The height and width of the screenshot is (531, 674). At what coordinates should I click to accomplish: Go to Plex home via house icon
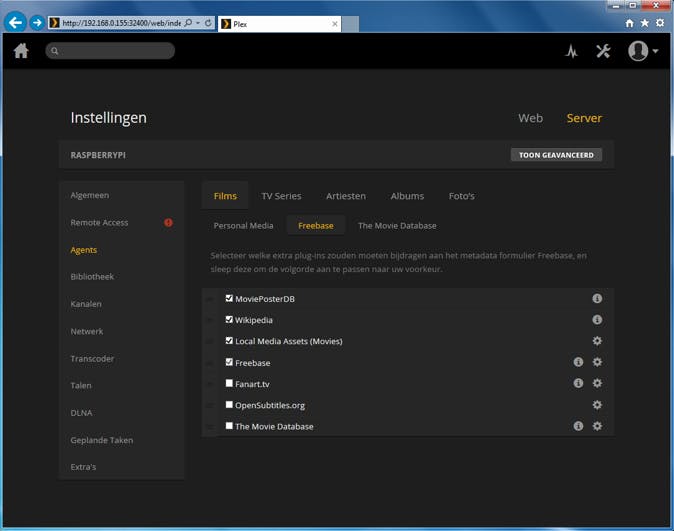21,51
